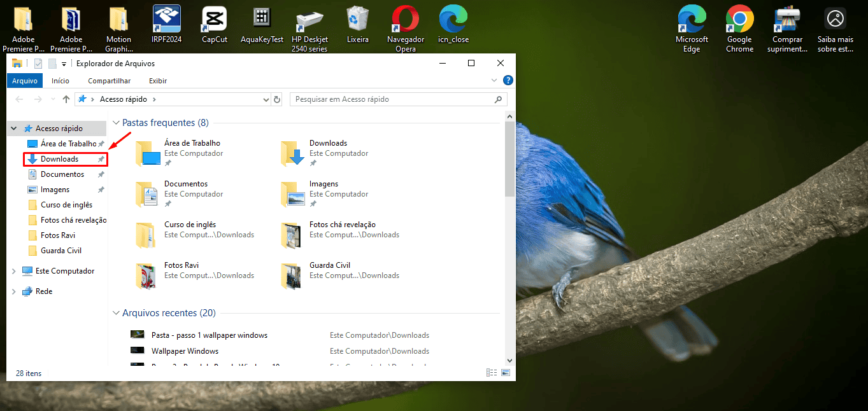868x411 pixels.
Task: Open icn_close desktop icon
Action: pos(453,25)
